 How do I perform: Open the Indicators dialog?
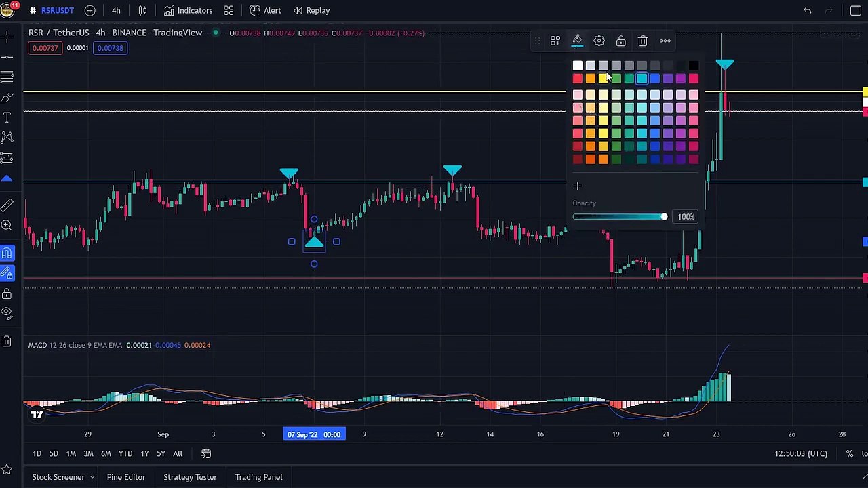188,10
